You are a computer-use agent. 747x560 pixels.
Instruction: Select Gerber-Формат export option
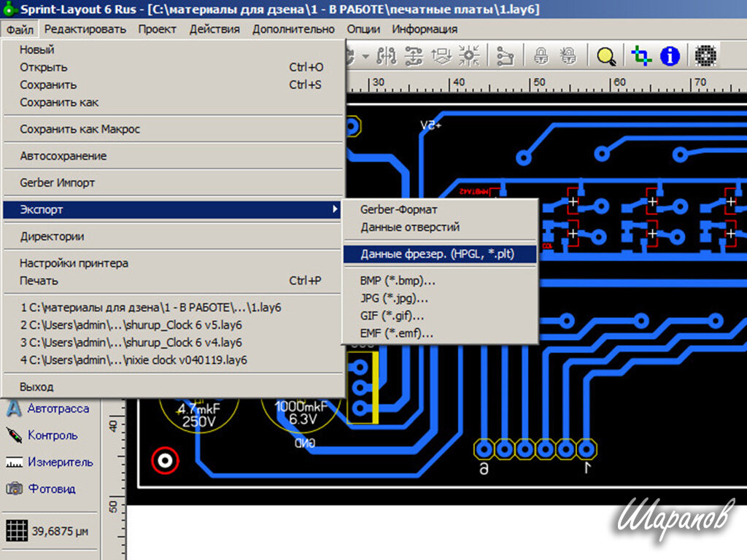pyautogui.click(x=440, y=209)
